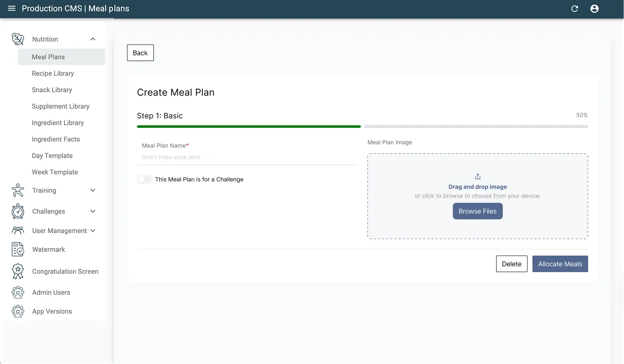Open Congratulation Screen menu label
The height and width of the screenshot is (364, 624).
65,272
